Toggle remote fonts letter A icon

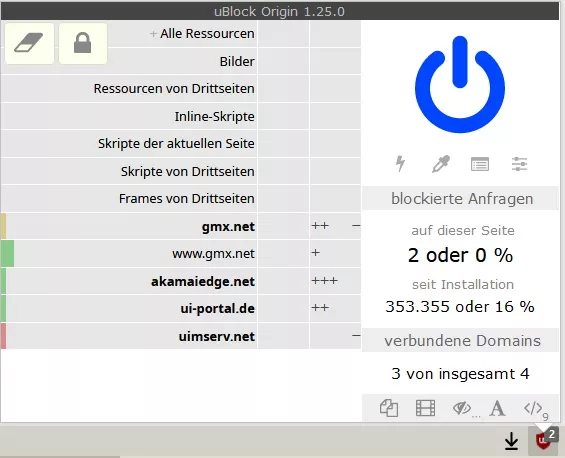497,408
